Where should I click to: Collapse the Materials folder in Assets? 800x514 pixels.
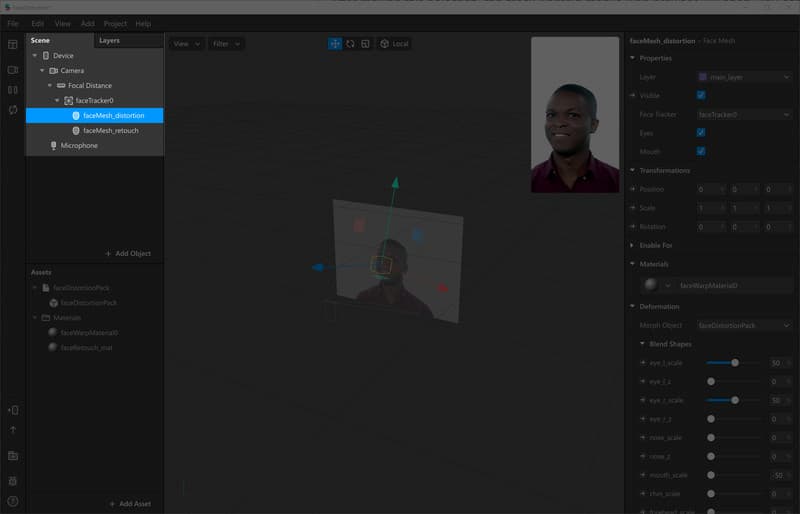click(35, 318)
